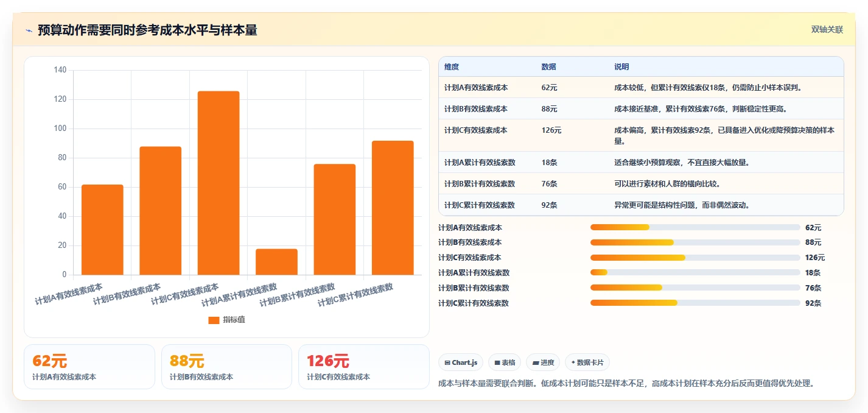
Task: Click the 140 y-axis label
Action: (60, 70)
